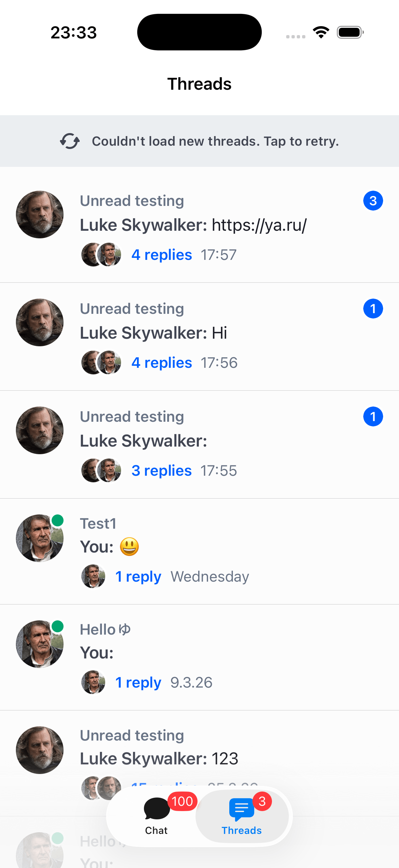The width and height of the screenshot is (399, 868).
Task: Tap the red 100 badge on Chat
Action: click(x=182, y=801)
